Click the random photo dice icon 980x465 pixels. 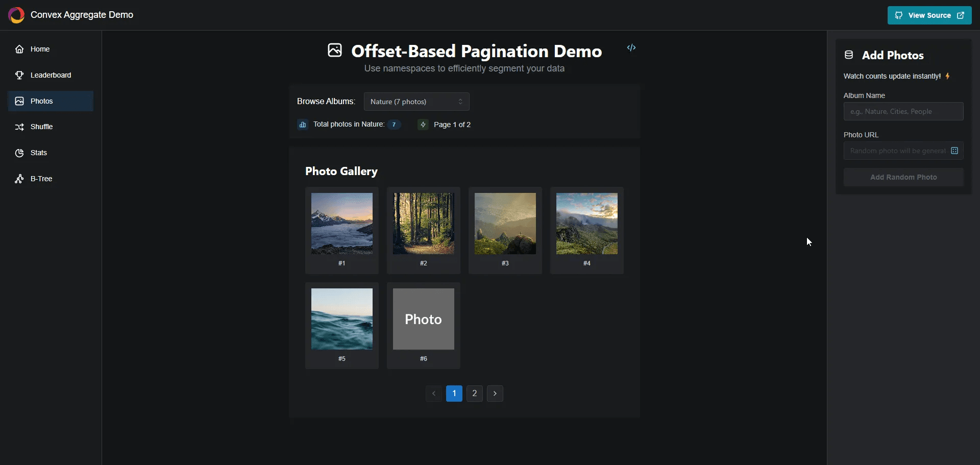tap(954, 151)
